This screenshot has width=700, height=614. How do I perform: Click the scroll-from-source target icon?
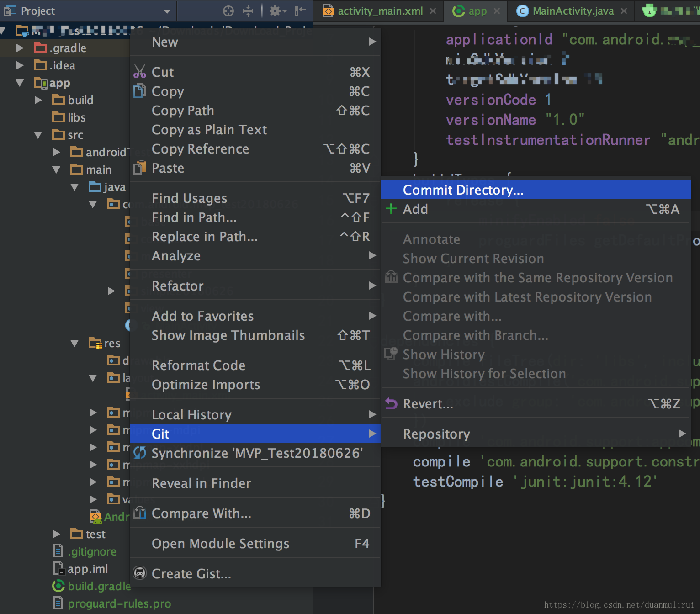[228, 11]
